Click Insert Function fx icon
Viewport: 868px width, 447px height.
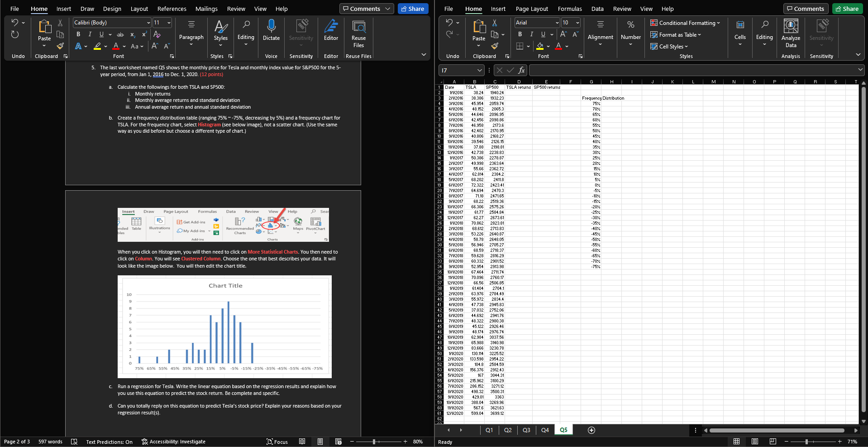click(521, 70)
